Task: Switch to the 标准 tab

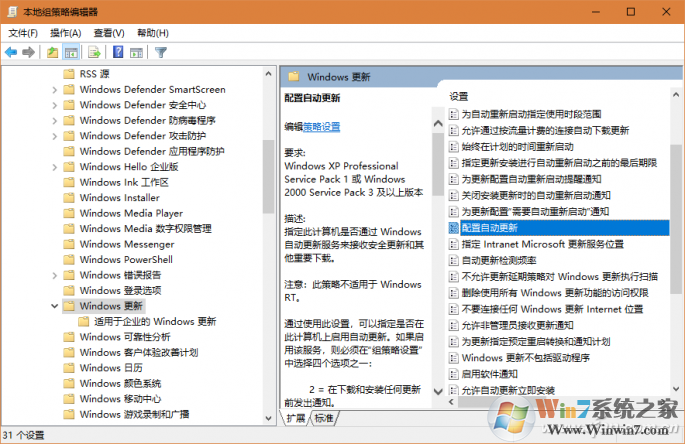Action: point(324,418)
